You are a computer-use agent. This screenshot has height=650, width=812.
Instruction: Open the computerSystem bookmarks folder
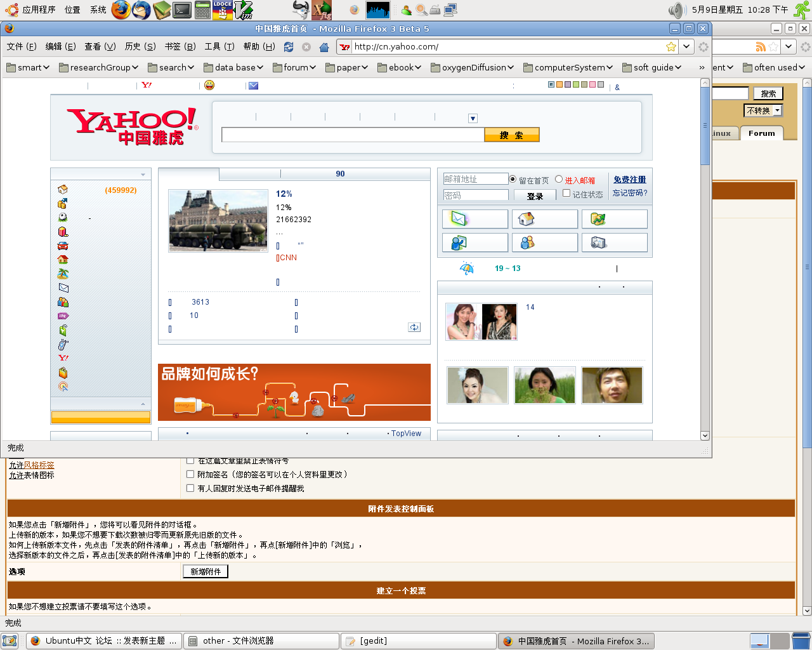(x=568, y=67)
